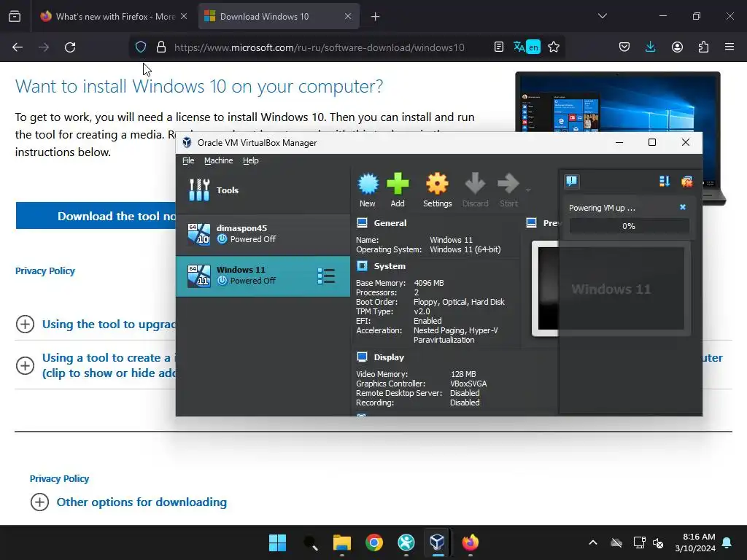Open the Windows 11 VM list menu icon

coord(326,276)
